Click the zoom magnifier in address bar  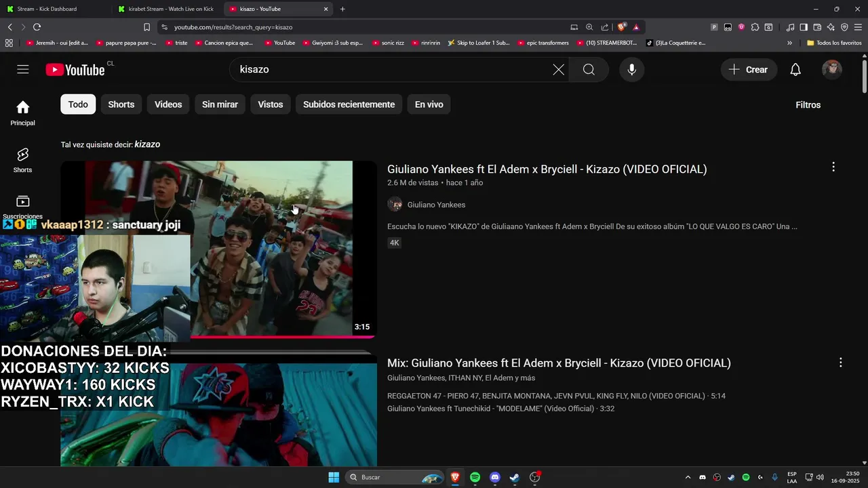tap(589, 27)
